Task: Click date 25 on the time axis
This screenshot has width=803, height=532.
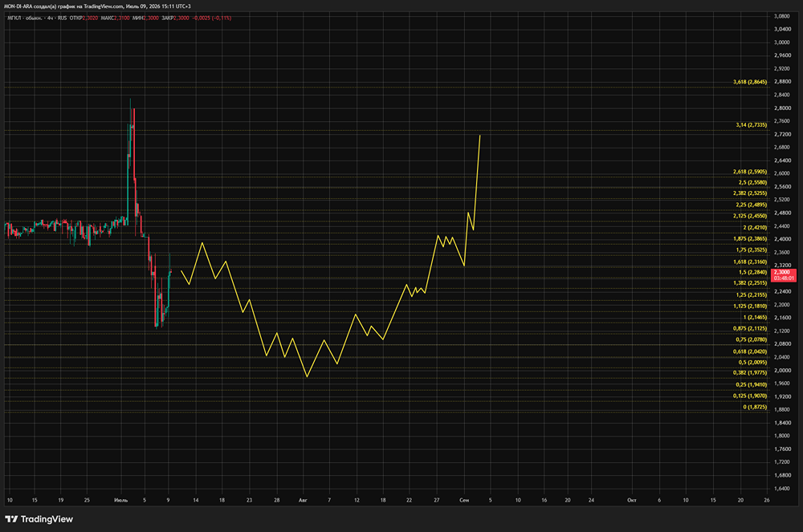Action: pyautogui.click(x=87, y=500)
